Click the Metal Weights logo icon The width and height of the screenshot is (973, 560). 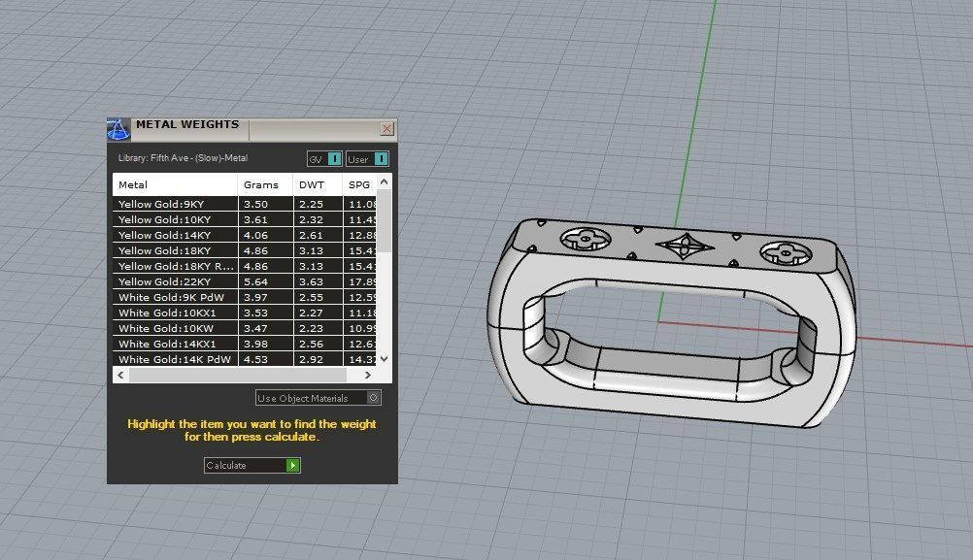tap(118, 130)
